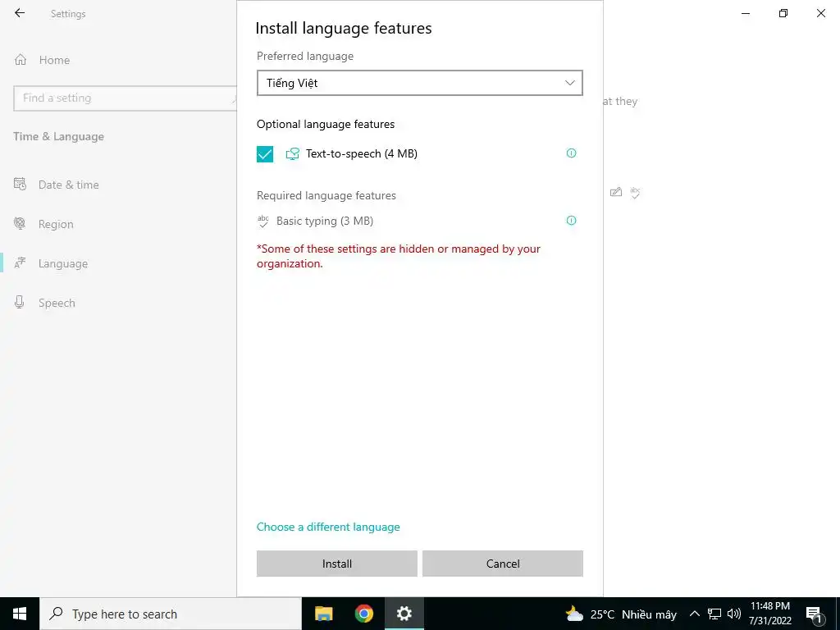Open the notification center icon

pyautogui.click(x=815, y=614)
